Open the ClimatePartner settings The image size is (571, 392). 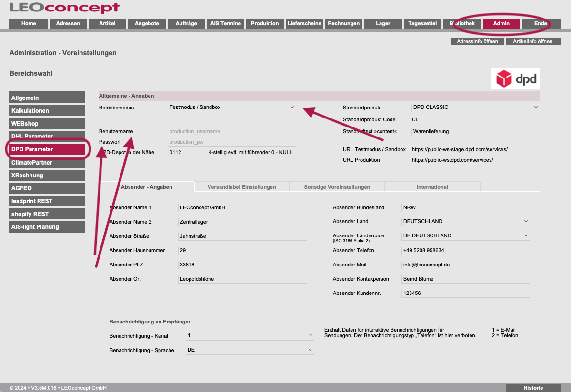(47, 163)
